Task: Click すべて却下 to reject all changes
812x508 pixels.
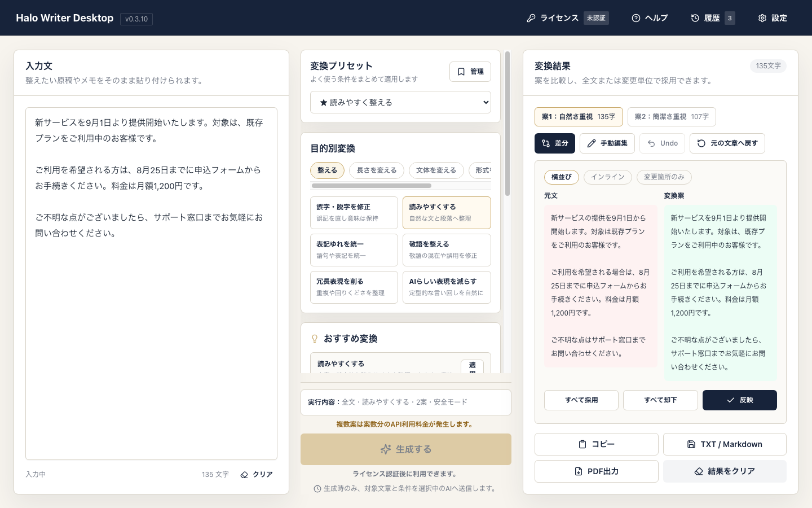Action: click(660, 400)
